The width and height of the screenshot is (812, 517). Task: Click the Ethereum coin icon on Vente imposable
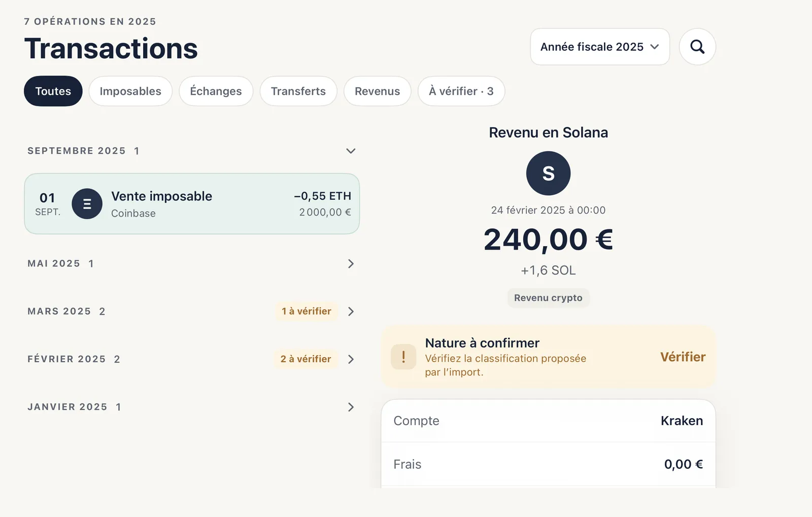[87, 204]
